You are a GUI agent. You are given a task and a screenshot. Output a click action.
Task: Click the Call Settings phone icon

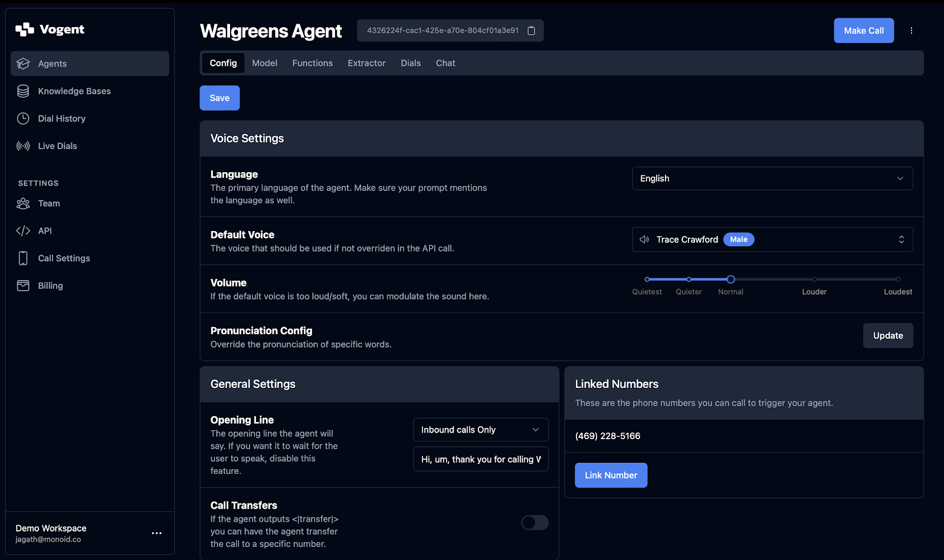coord(23,258)
